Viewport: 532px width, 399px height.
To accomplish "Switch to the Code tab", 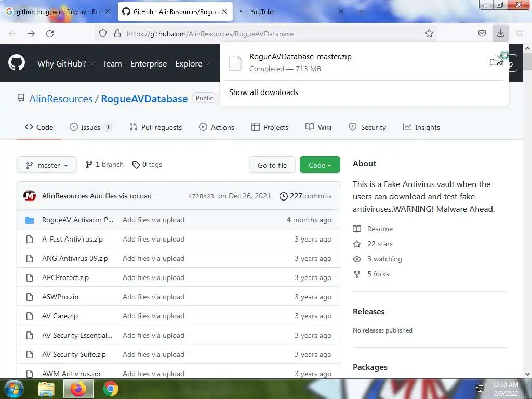I will click(39, 127).
